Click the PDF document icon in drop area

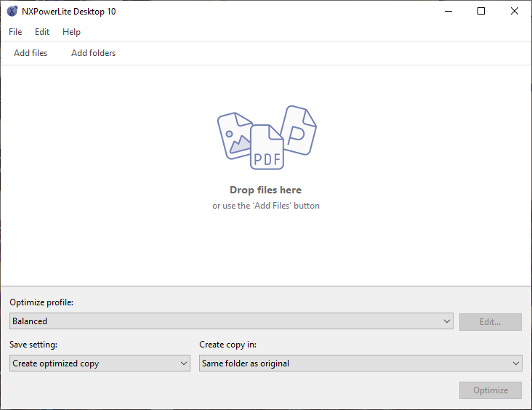click(x=267, y=147)
